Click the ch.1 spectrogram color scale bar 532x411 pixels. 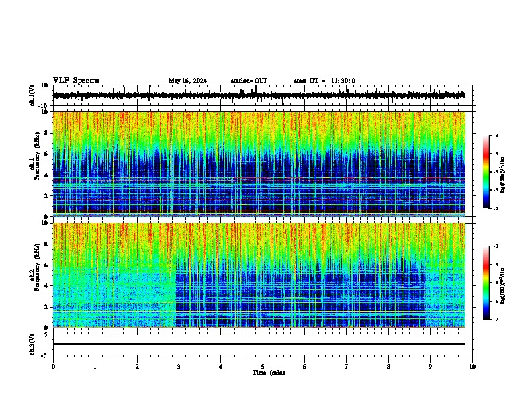click(x=486, y=172)
